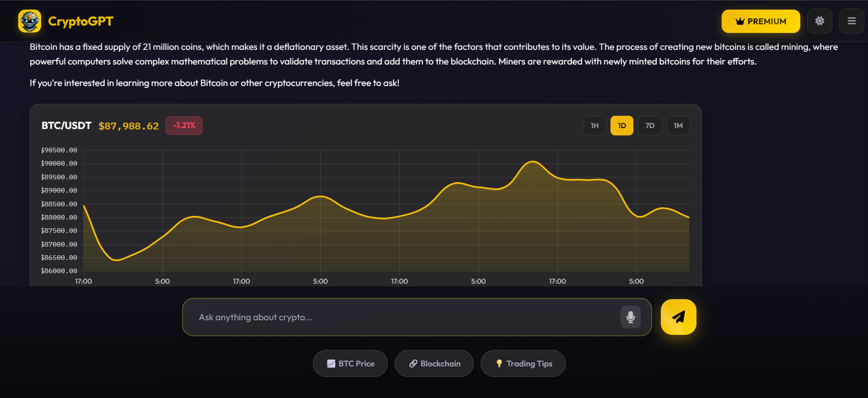868x398 pixels.
Task: Click the PREMIUM upgrade button
Action: point(761,21)
